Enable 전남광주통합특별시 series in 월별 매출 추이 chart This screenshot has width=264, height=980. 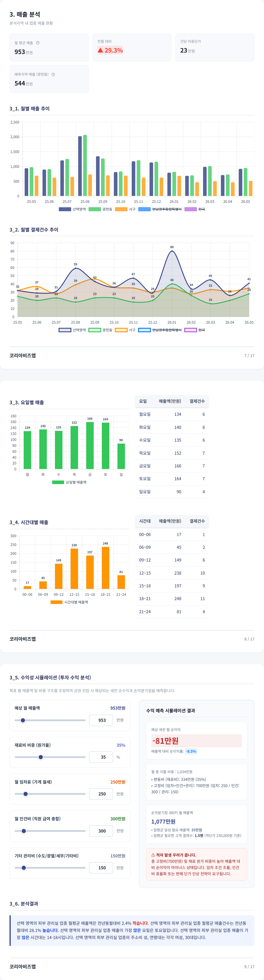[x=160, y=209]
